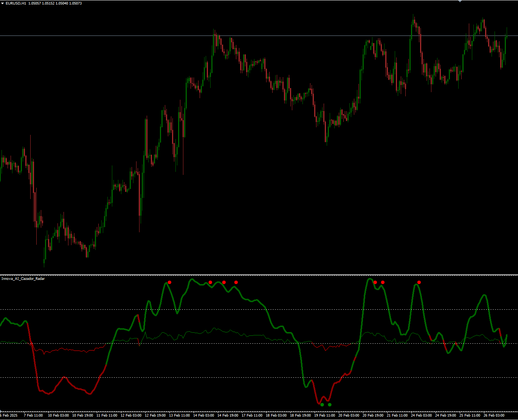Click the first red signal dot near 13 Feb
The image size is (518, 420).
(169, 282)
